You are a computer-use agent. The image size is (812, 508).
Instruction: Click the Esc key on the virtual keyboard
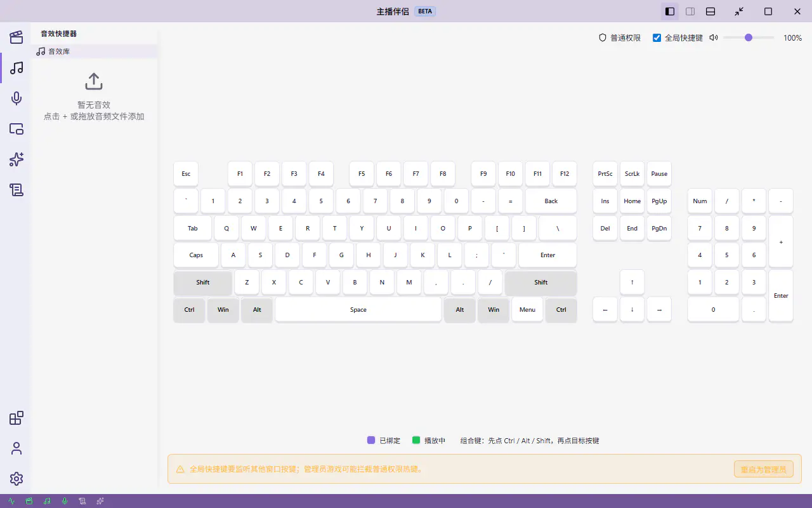(186, 173)
